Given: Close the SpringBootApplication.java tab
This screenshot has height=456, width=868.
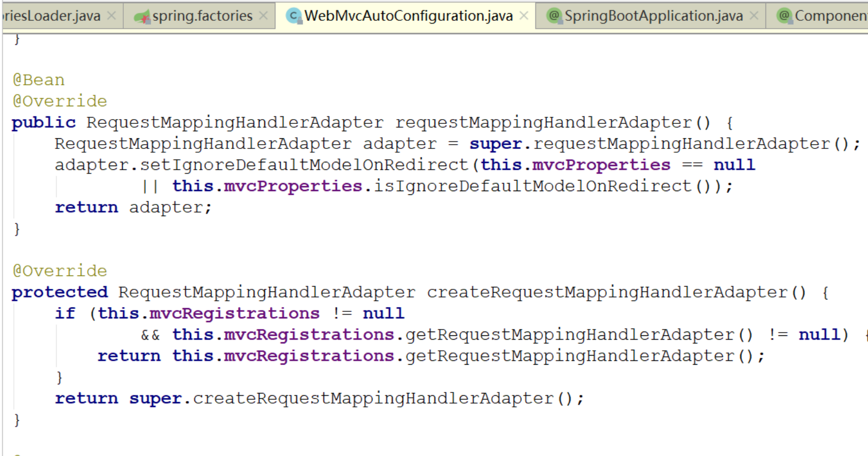Looking at the screenshot, I should (x=754, y=16).
